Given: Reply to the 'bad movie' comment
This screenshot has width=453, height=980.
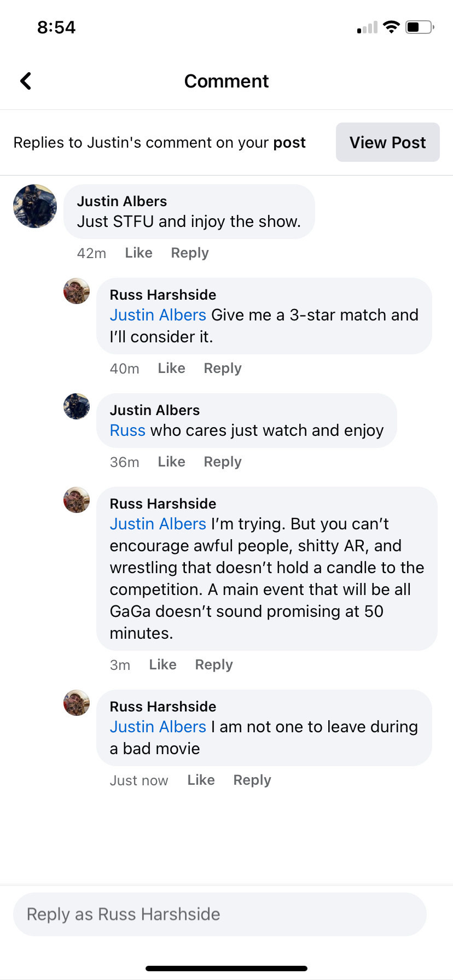Looking at the screenshot, I should click(x=252, y=780).
